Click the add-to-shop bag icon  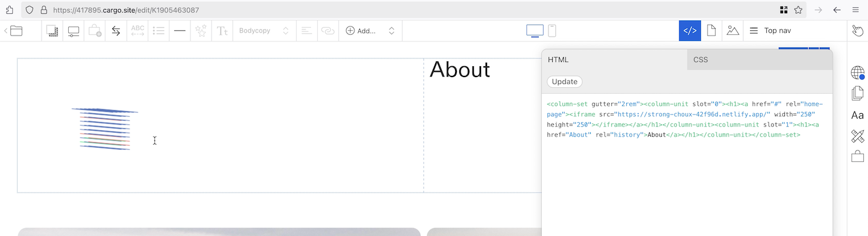(95, 31)
